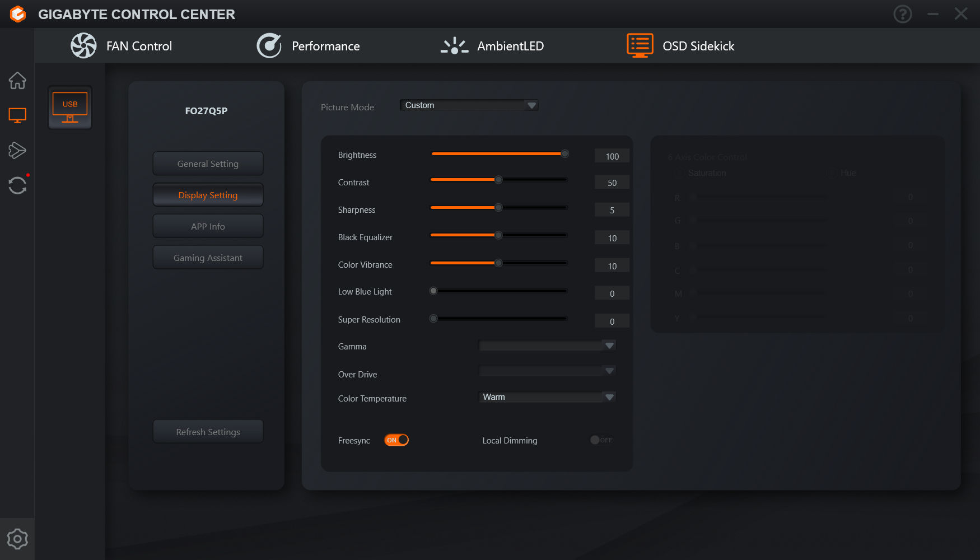
Task: Click the Refresh Settings button
Action: 208,432
